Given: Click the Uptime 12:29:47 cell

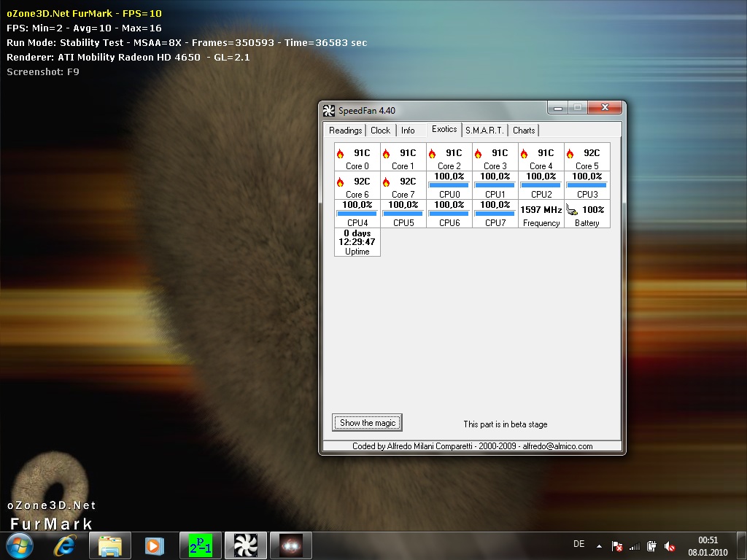Looking at the screenshot, I should (357, 242).
